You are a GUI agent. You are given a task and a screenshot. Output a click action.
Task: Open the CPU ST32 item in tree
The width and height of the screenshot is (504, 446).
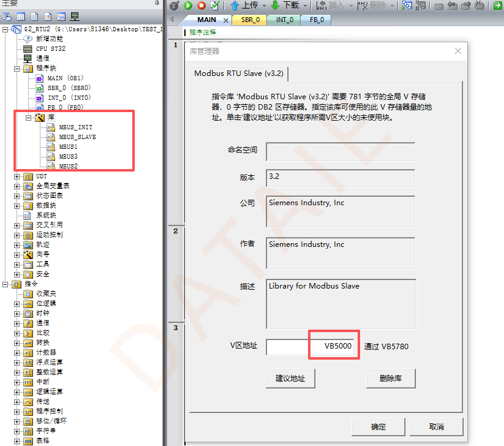(x=50, y=48)
